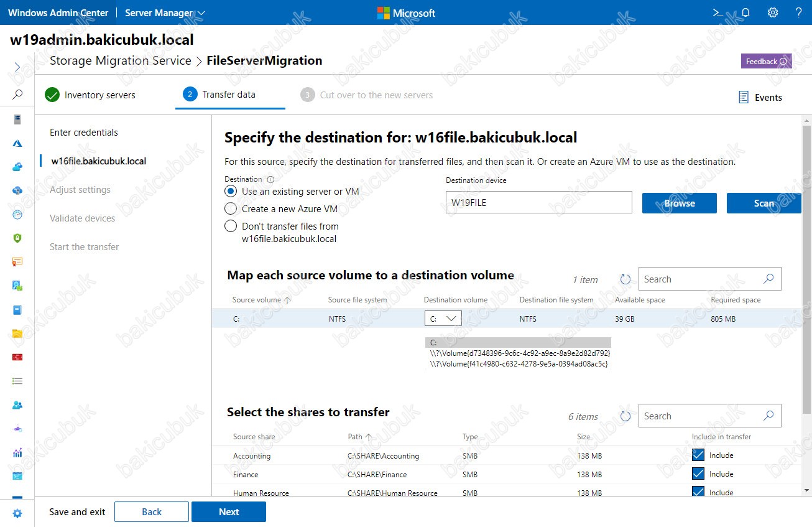This screenshot has width=812, height=527.
Task: Open the Events panel
Action: click(x=760, y=97)
